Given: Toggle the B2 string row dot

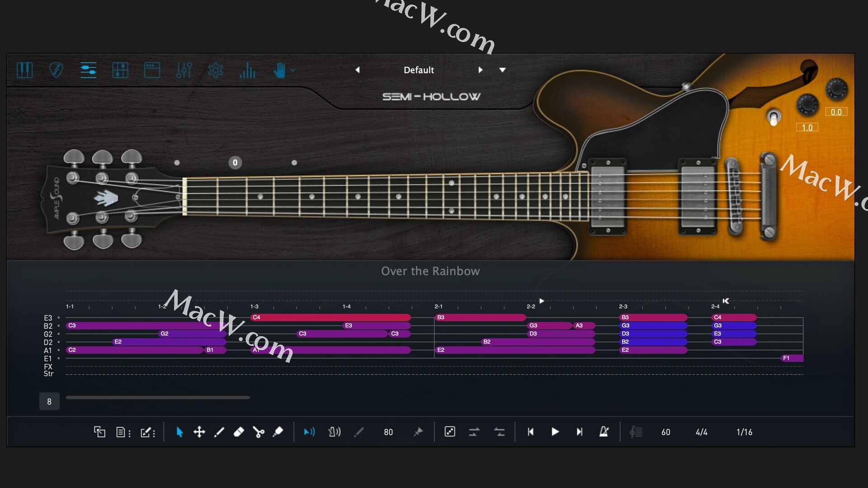Looking at the screenshot, I should tap(59, 326).
